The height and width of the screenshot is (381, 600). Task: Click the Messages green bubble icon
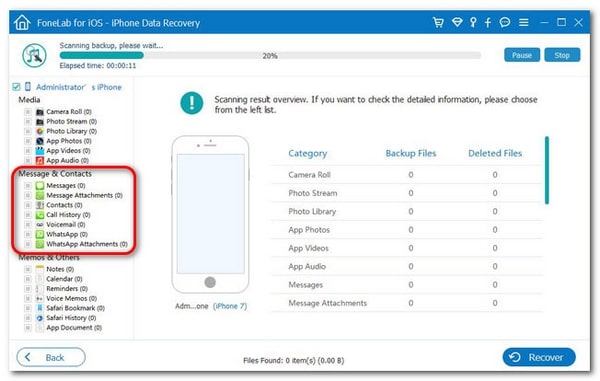coord(40,186)
